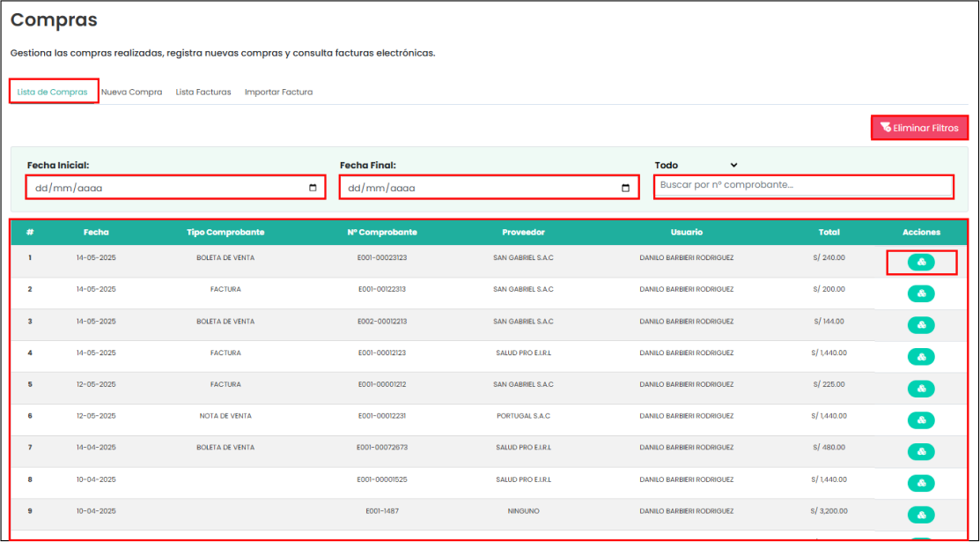
Task: Click action icon for comprobante E001-00001212
Action: coord(921,389)
